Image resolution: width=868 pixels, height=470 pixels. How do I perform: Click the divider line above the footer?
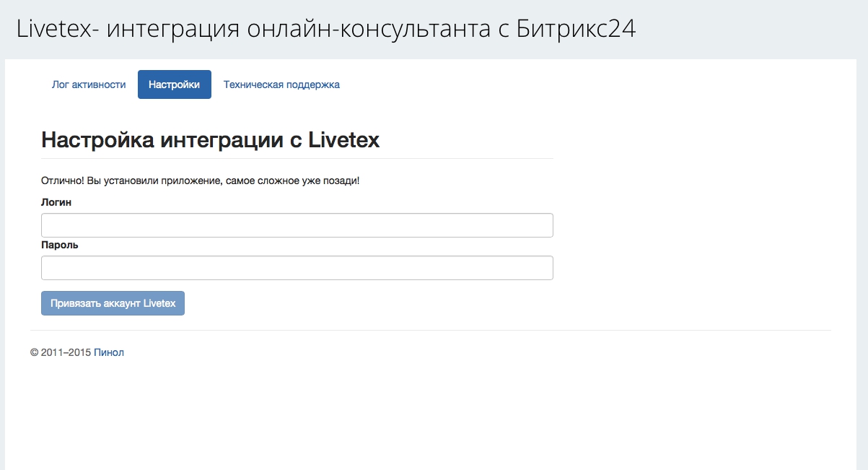pyautogui.click(x=430, y=330)
